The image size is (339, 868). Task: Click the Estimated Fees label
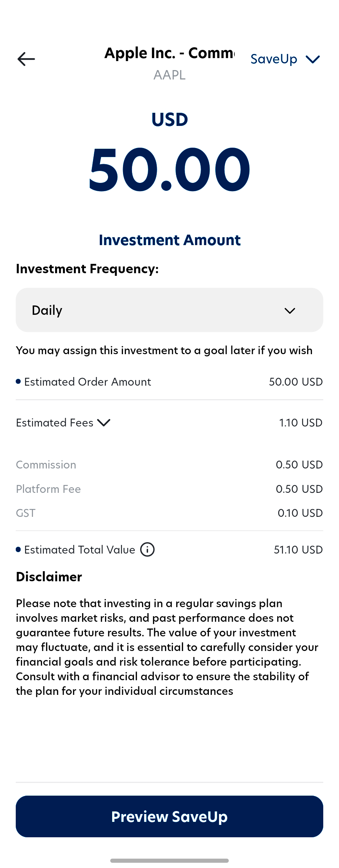tap(55, 423)
